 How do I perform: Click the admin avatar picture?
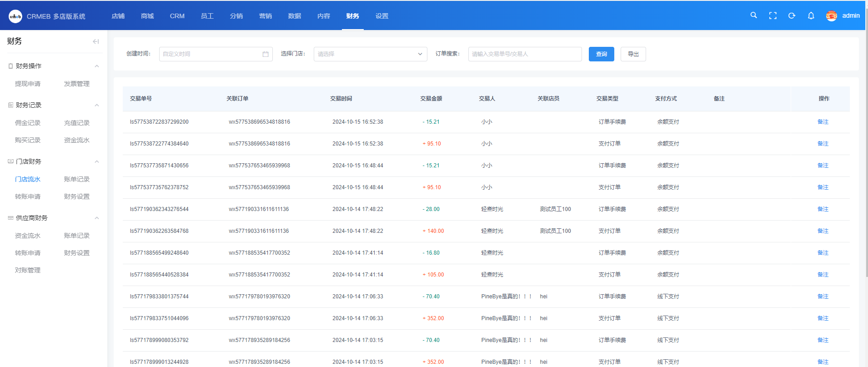point(831,16)
